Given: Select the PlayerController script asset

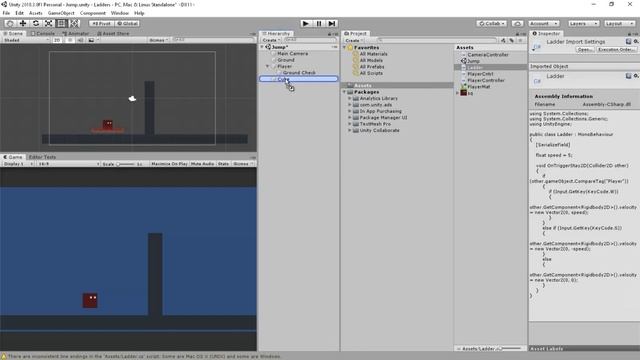Looking at the screenshot, I should [x=486, y=80].
